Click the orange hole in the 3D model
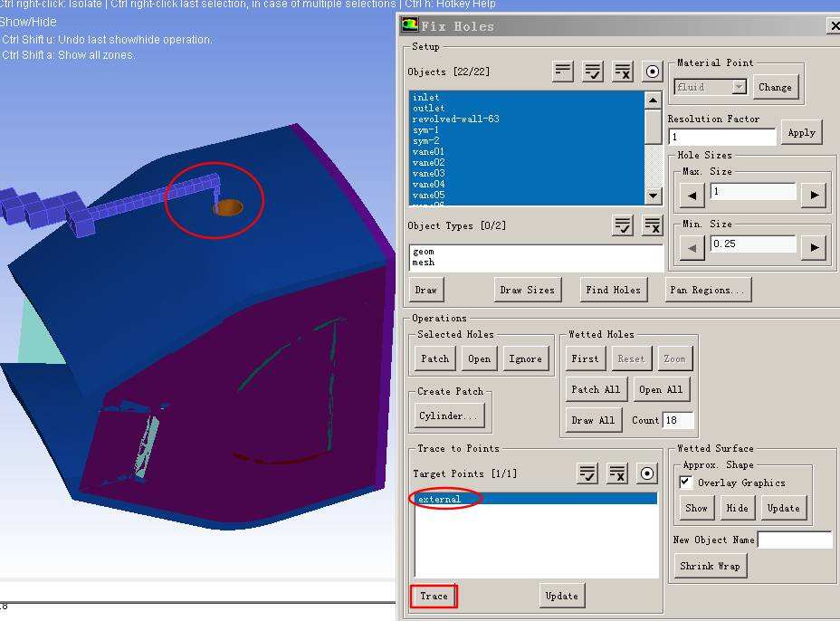This screenshot has height=621, width=840. click(x=229, y=206)
